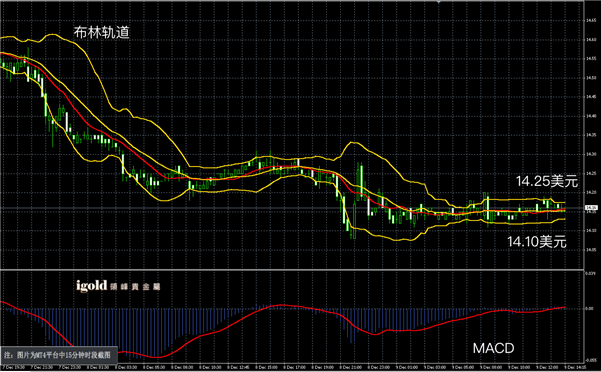Click the 布林轨道 Bollinger Bands label
601x372 pixels.
click(102, 33)
